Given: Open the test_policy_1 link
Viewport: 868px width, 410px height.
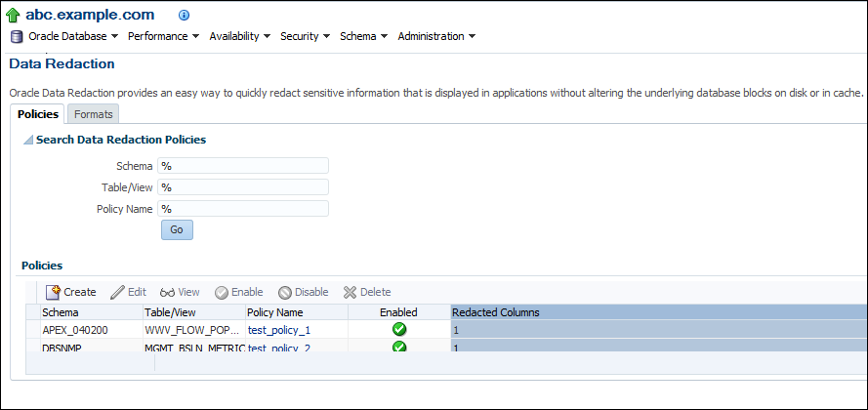Looking at the screenshot, I should tap(279, 330).
